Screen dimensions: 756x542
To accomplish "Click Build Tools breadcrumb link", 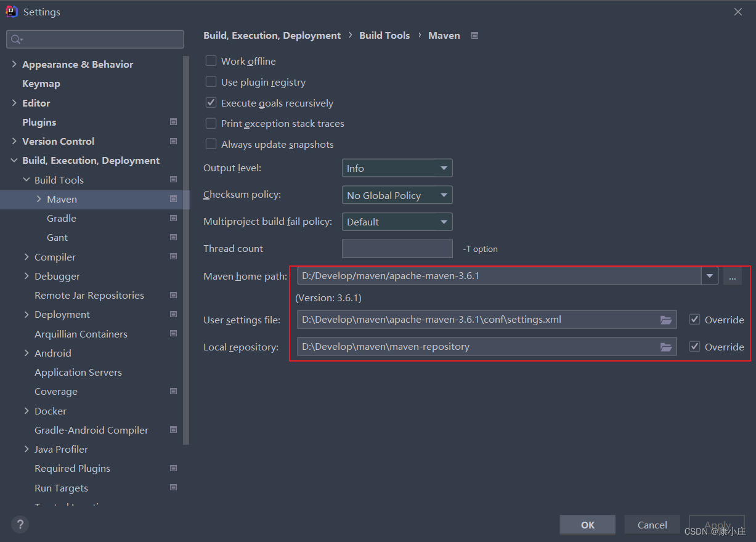I will [384, 36].
